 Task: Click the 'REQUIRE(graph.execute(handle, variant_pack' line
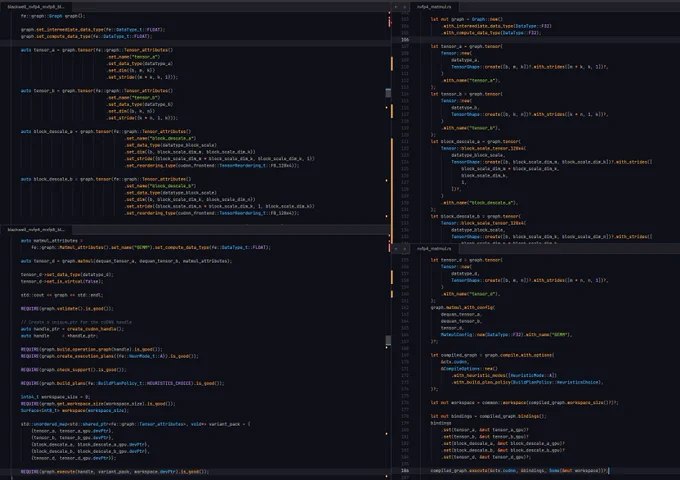(x=114, y=472)
